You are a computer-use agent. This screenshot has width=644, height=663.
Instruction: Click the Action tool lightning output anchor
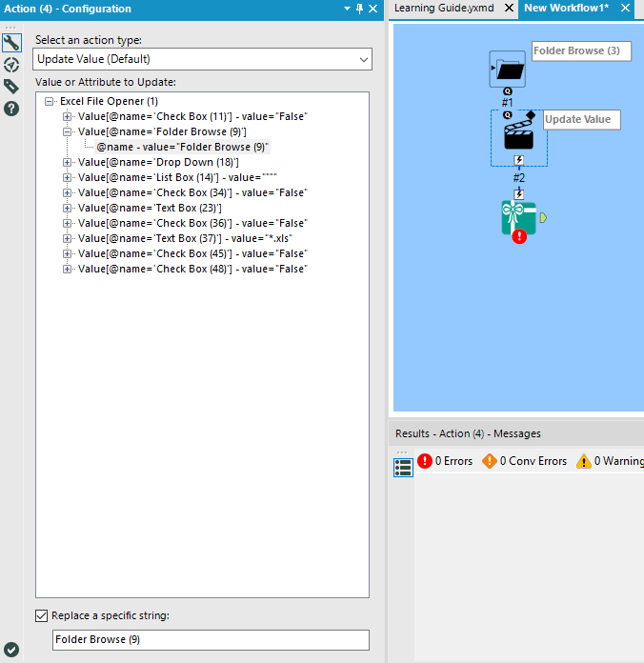click(x=519, y=160)
